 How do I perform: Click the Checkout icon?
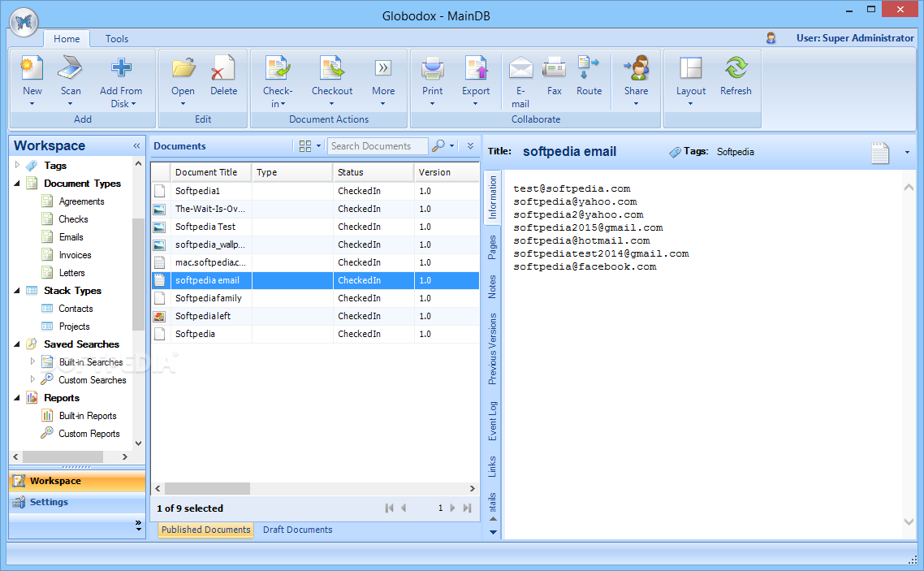point(332,68)
